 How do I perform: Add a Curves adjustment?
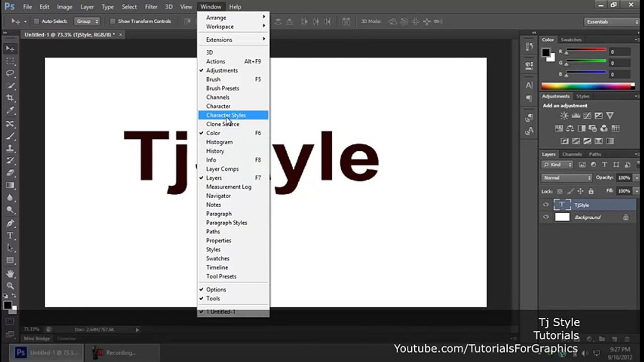pos(587,116)
